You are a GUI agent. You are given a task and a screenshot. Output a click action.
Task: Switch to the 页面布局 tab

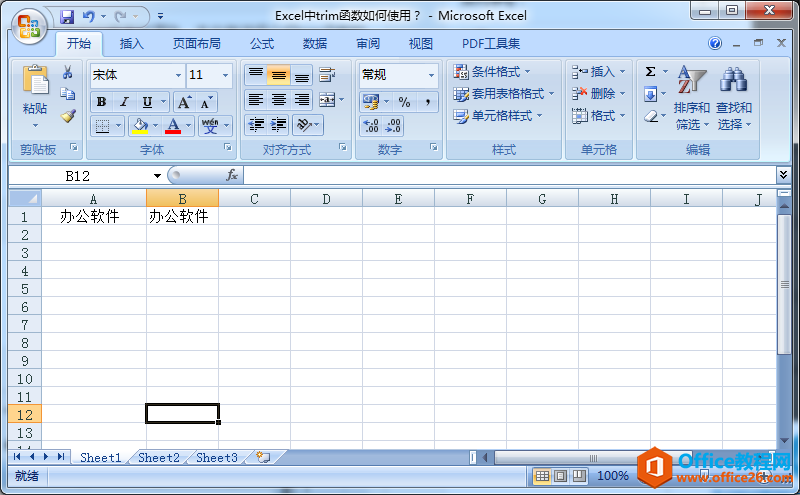196,44
